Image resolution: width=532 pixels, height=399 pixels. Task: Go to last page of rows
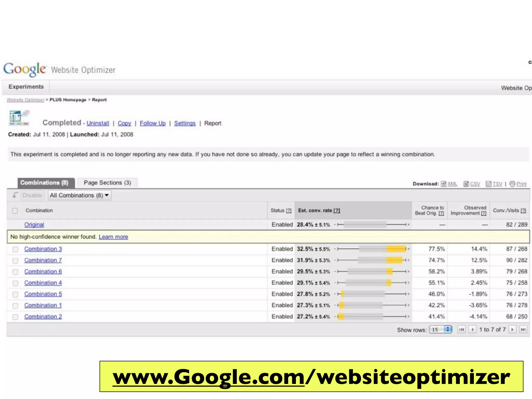[523, 330]
